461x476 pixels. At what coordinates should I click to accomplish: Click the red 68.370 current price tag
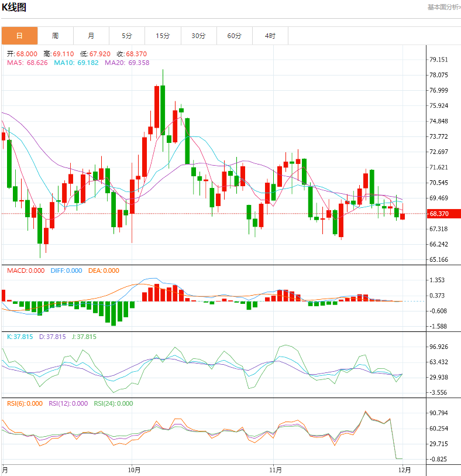point(439,214)
